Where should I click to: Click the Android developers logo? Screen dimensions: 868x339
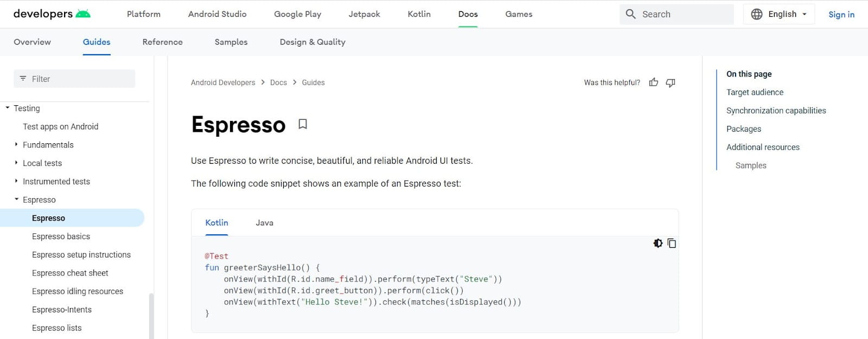52,14
